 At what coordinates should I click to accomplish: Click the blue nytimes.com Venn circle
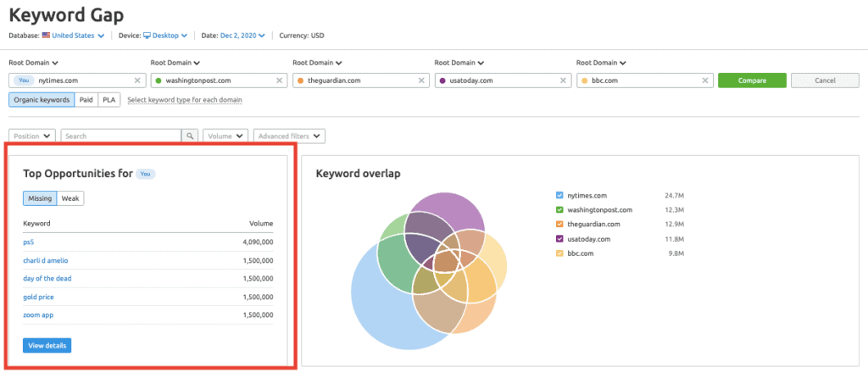coord(382,315)
